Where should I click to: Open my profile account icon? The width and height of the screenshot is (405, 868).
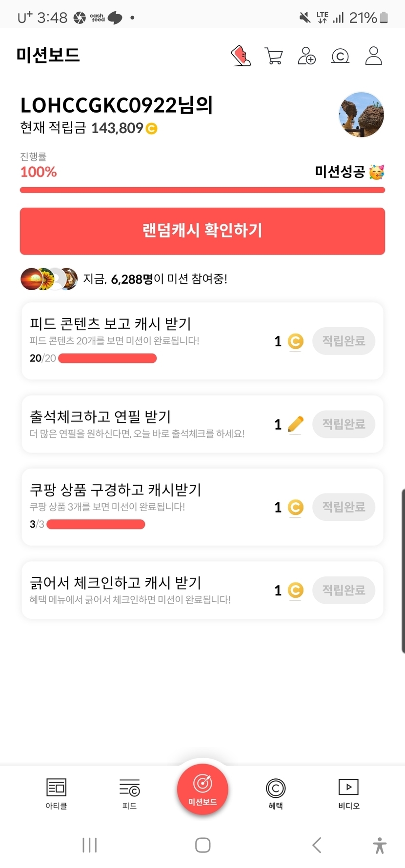(x=373, y=56)
